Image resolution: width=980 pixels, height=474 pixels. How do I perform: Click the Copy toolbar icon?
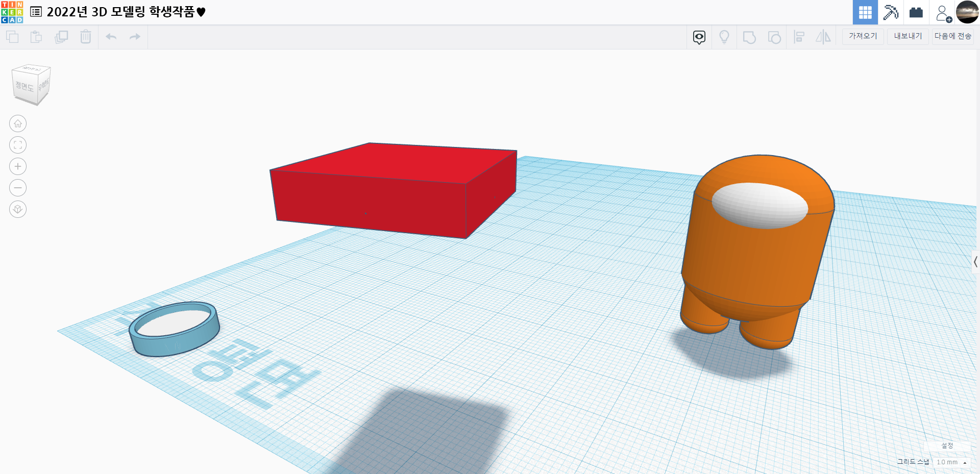pyautogui.click(x=12, y=37)
